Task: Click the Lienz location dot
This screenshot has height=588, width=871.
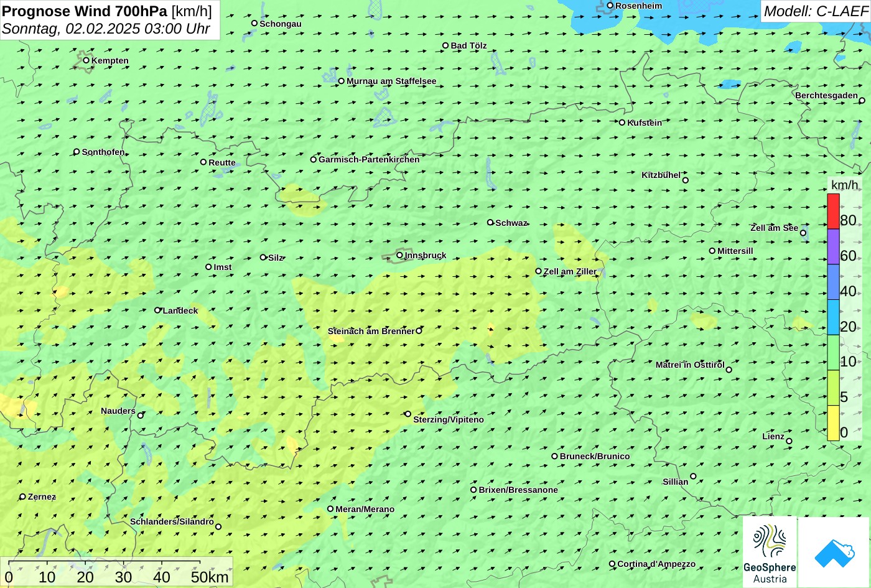Action: [x=789, y=441]
